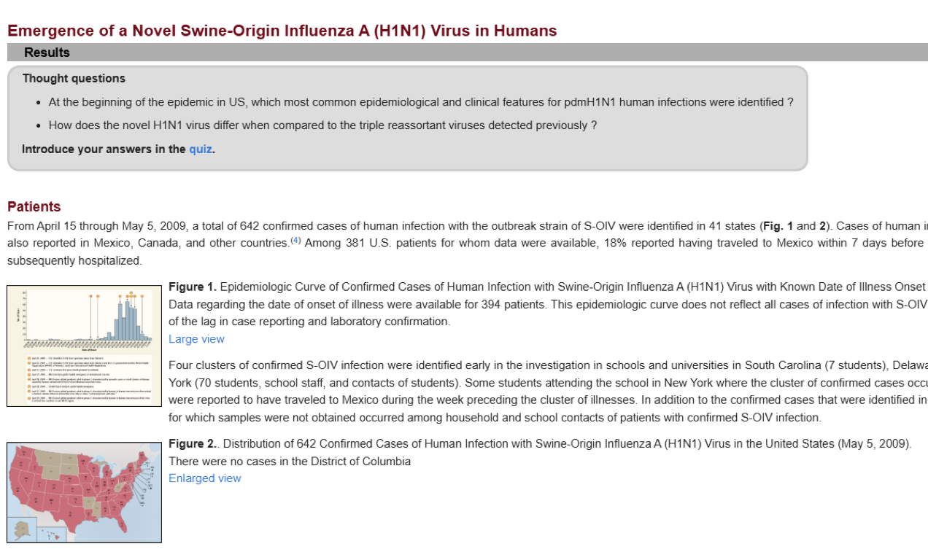Open the Figure 1 epidemiologic curve thumbnail
This screenshot has height=560, width=928.
coord(84,346)
